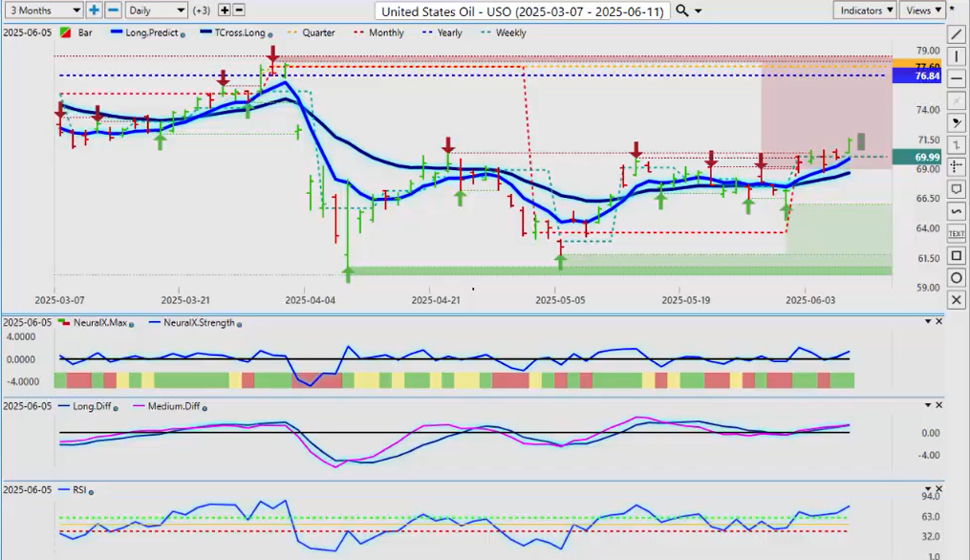Click the RSI legend label
The width and height of the screenshot is (970, 560).
point(79,490)
